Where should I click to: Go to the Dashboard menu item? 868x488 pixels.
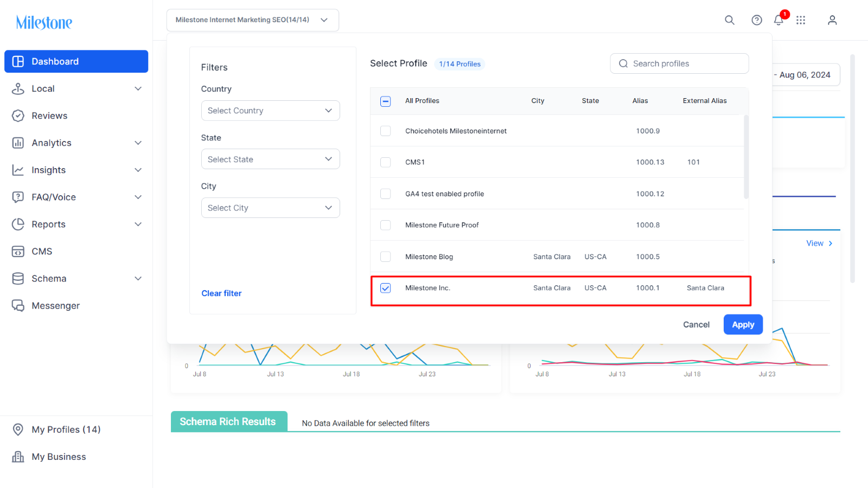[x=76, y=61]
